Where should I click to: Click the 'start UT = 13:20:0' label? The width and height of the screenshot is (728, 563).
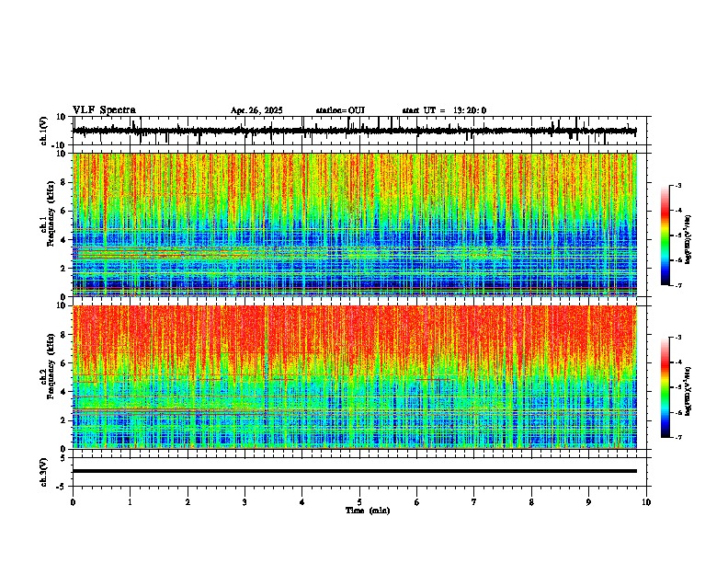coord(444,110)
